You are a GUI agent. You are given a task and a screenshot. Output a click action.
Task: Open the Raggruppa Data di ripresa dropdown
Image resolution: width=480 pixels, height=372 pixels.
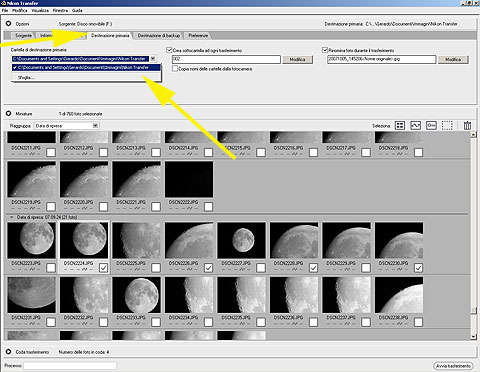tap(95, 126)
